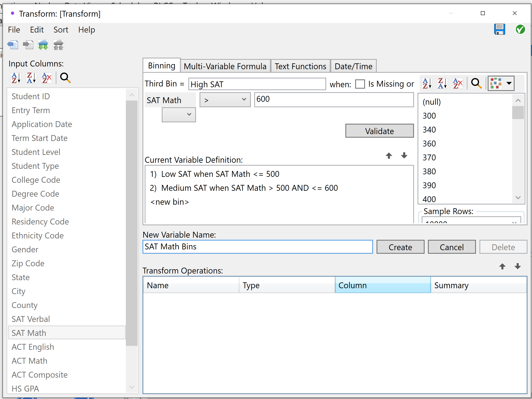Select Ethnicity Code in input columns
The image size is (532, 399).
(67, 235)
